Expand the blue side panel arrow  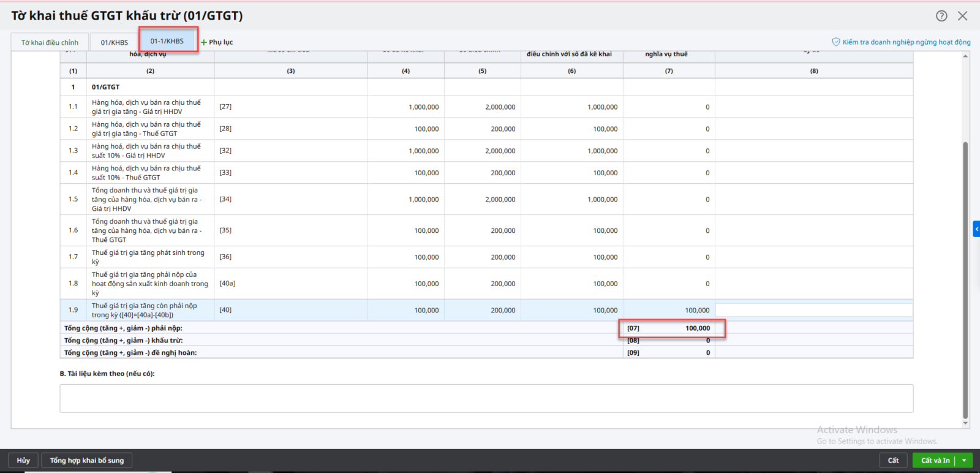point(976,229)
